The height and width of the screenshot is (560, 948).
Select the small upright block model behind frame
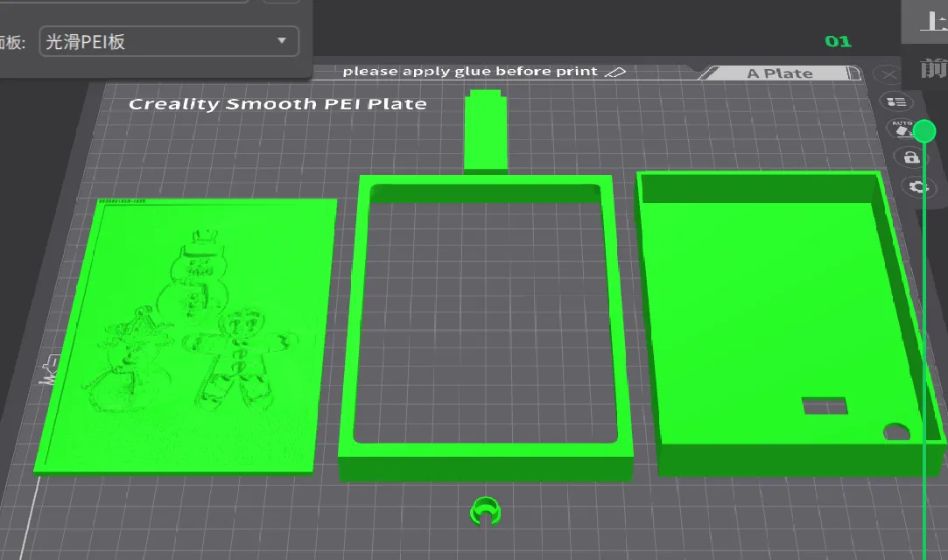[x=486, y=131]
